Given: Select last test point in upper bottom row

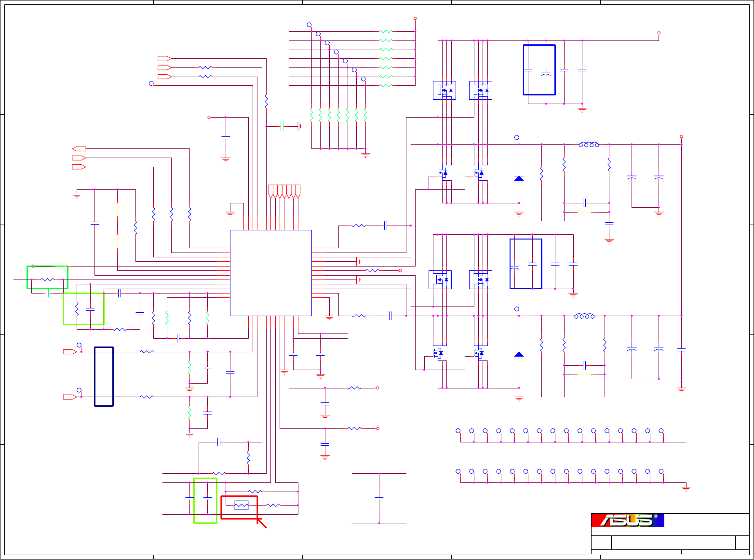Looking at the screenshot, I should (x=661, y=431).
